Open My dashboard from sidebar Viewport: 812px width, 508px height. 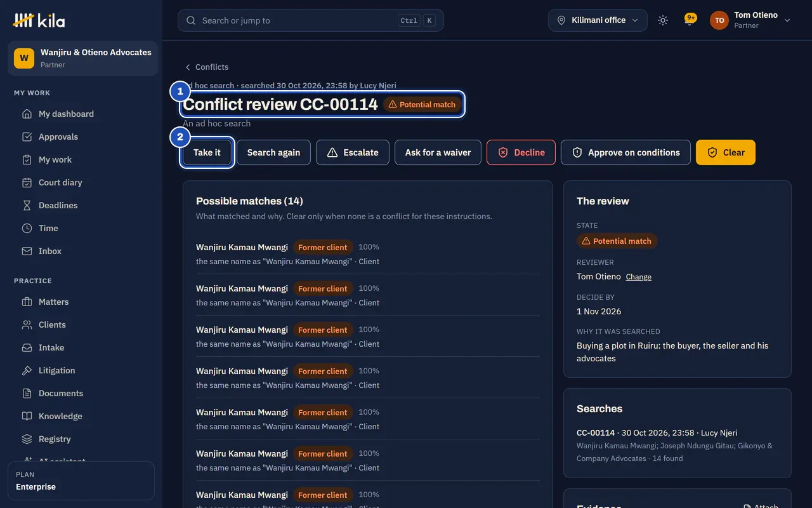(x=81, y=114)
